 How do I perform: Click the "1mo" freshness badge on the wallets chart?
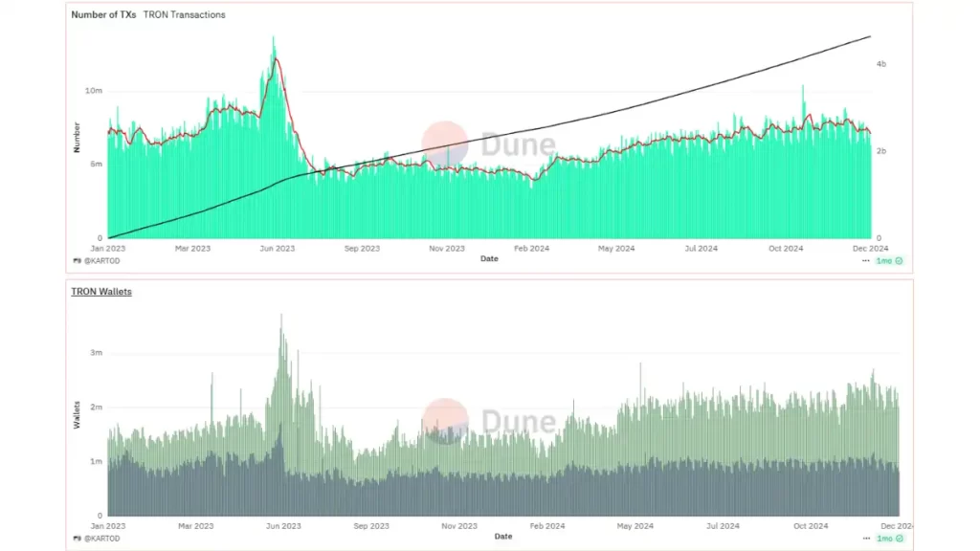coord(884,538)
